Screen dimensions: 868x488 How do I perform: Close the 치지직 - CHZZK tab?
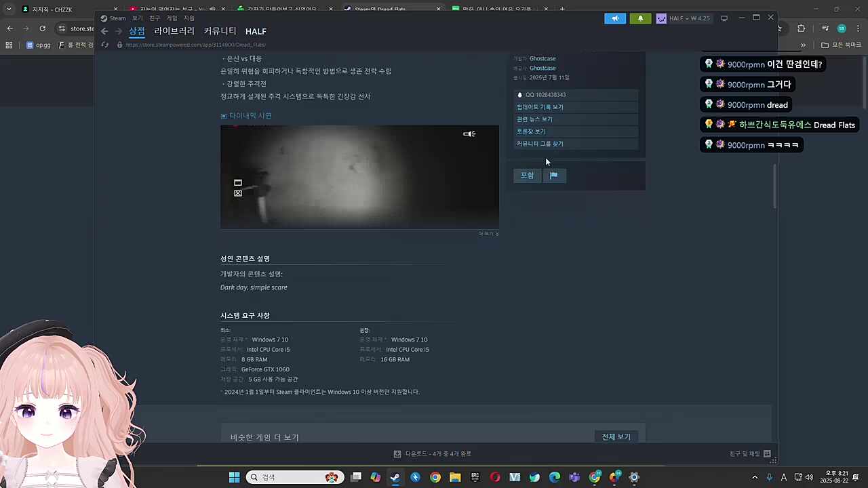pos(115,9)
